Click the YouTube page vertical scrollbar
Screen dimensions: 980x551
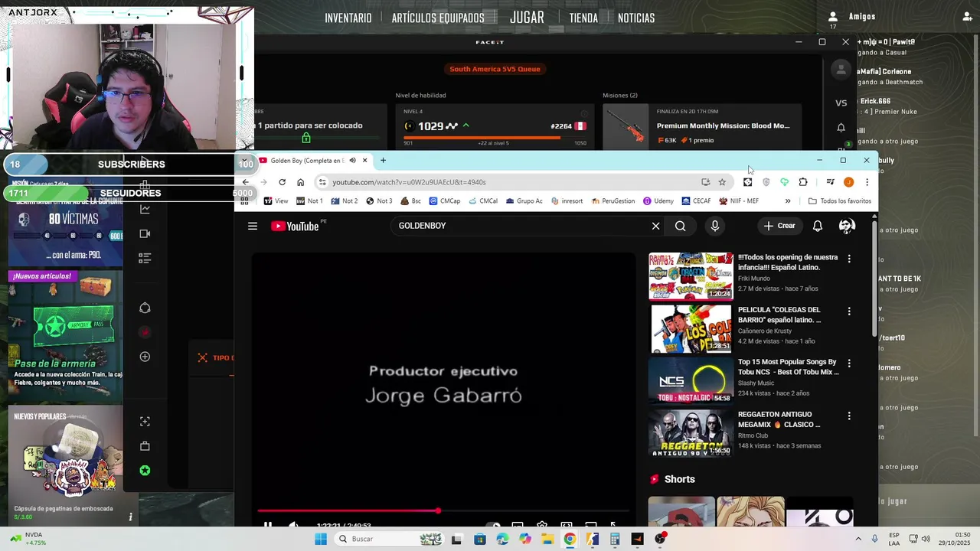tap(874, 279)
